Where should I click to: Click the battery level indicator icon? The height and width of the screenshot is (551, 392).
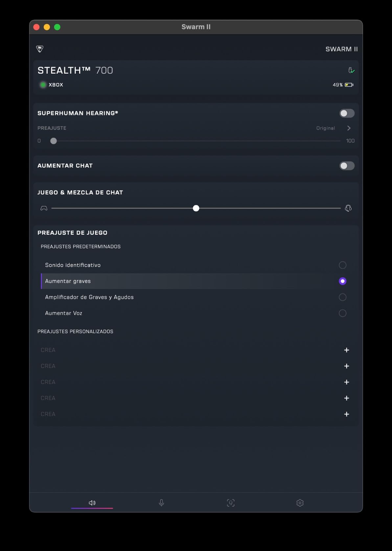click(x=349, y=85)
